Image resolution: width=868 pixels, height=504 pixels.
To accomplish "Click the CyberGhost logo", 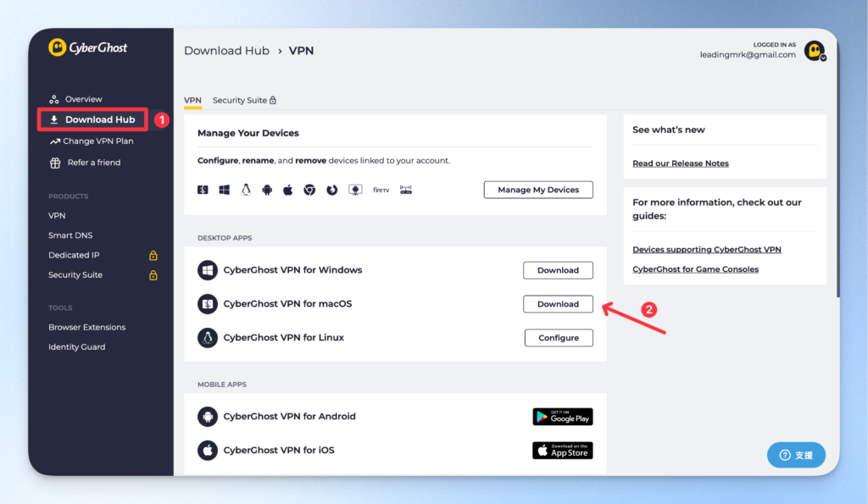I will point(87,47).
